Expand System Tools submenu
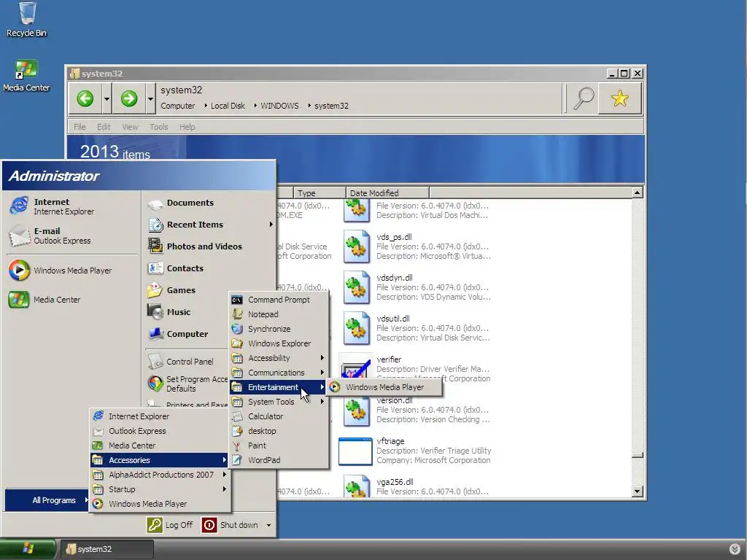The image size is (747, 560). [322, 402]
